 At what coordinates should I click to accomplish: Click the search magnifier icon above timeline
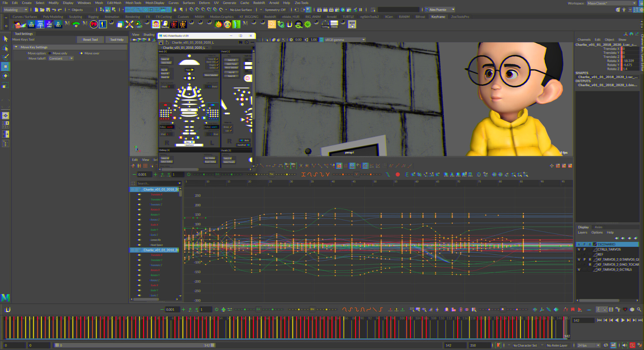[x=639, y=310]
